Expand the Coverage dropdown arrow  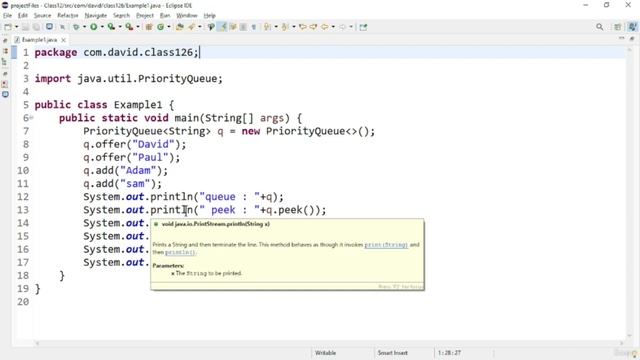[x=120, y=27]
